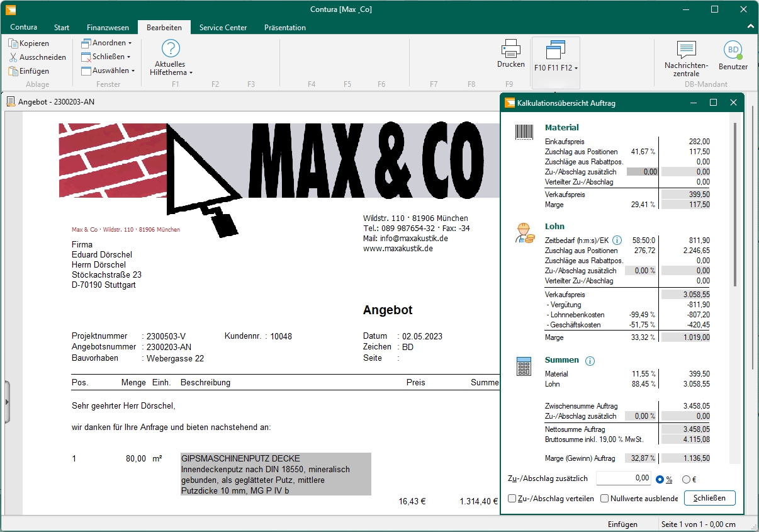
Task: Click the Benutzer BD avatar icon
Action: 733,50
